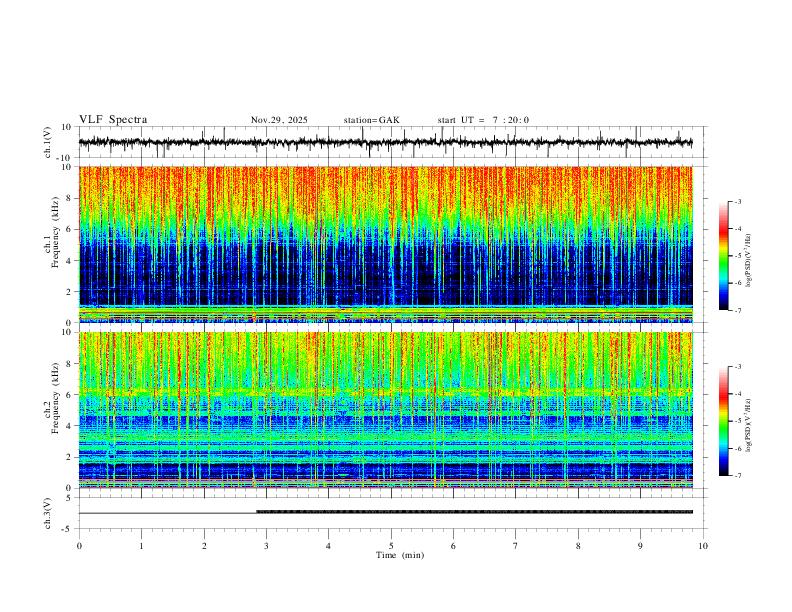This screenshot has height=612, width=792.
Task: Click the '-6' tick on ch.1 colorbar
Action: coord(738,283)
